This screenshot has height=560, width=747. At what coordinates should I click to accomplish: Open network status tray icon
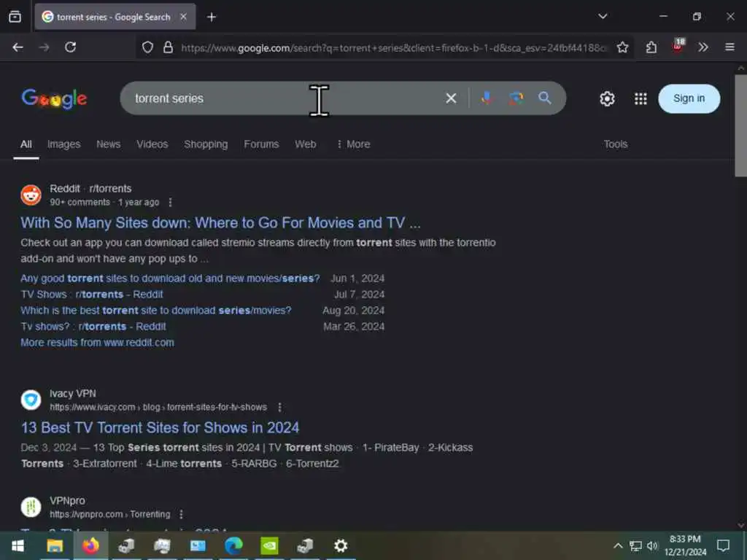point(635,545)
